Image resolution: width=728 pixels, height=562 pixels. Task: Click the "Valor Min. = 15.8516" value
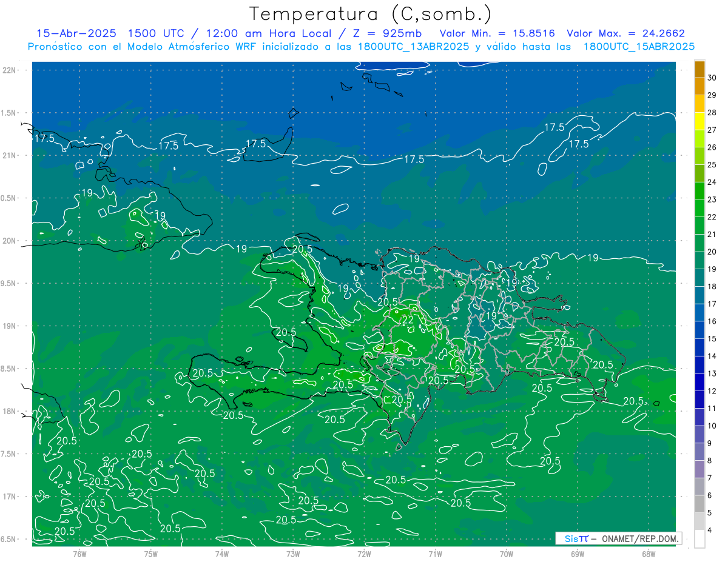[x=498, y=33]
